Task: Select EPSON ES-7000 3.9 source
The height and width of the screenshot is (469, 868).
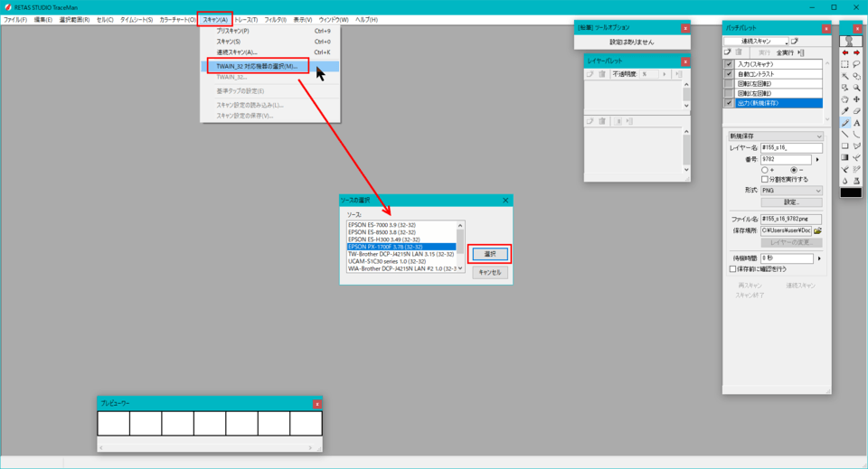Action: [x=401, y=225]
